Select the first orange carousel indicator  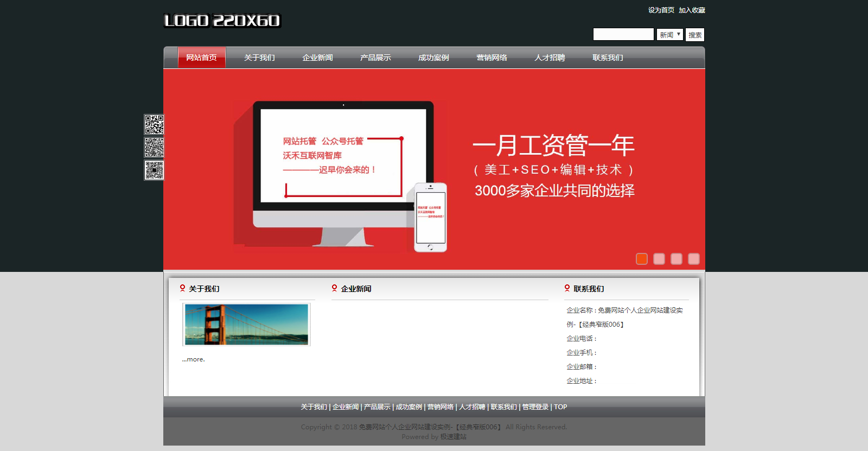click(x=642, y=259)
